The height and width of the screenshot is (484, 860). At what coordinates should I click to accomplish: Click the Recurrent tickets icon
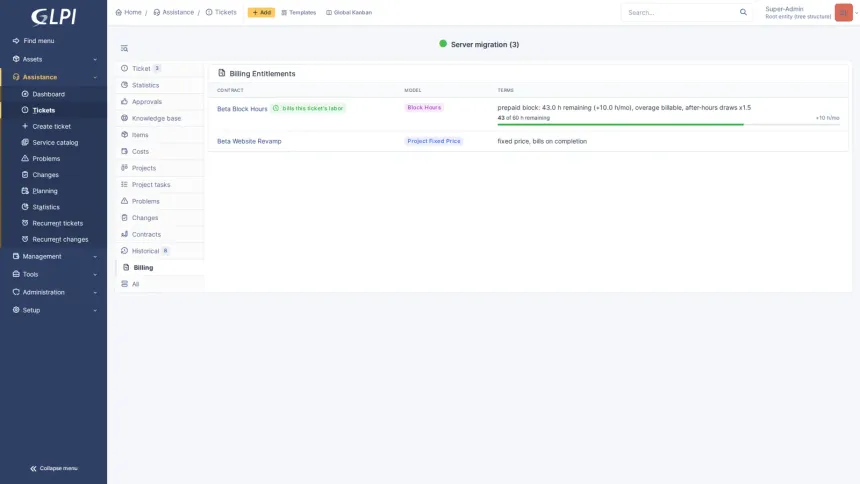(x=25, y=223)
